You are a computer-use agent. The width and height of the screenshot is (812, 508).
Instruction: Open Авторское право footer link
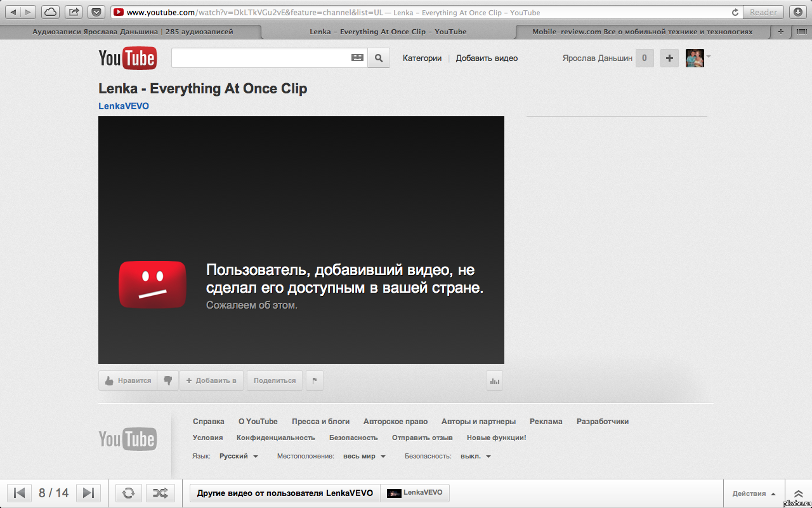pyautogui.click(x=396, y=421)
